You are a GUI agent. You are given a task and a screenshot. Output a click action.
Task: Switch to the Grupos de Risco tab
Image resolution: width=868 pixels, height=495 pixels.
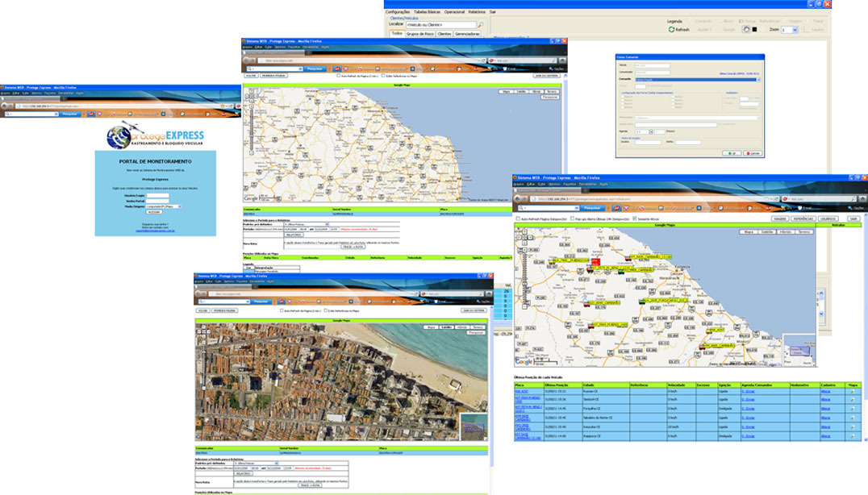(x=420, y=34)
